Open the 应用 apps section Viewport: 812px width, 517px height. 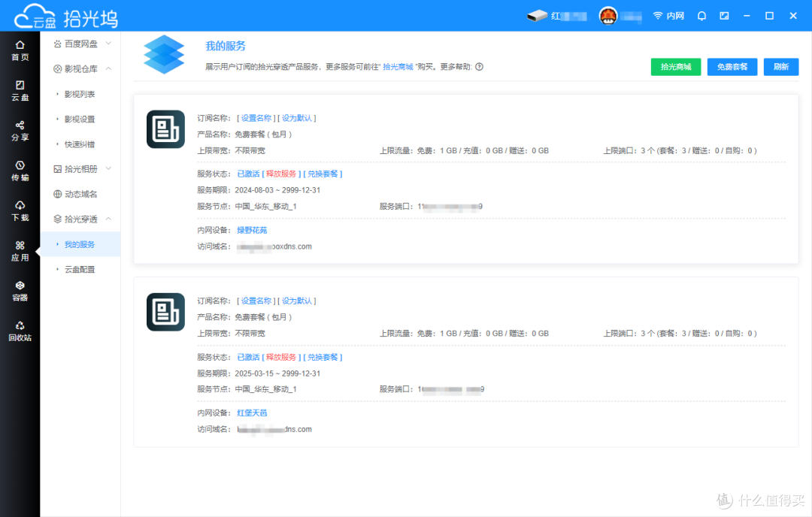tap(20, 252)
